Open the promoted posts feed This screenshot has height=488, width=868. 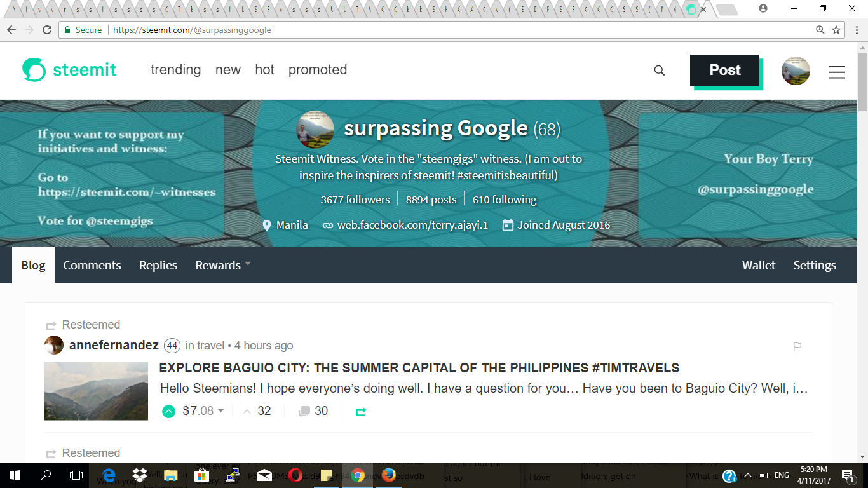(318, 70)
